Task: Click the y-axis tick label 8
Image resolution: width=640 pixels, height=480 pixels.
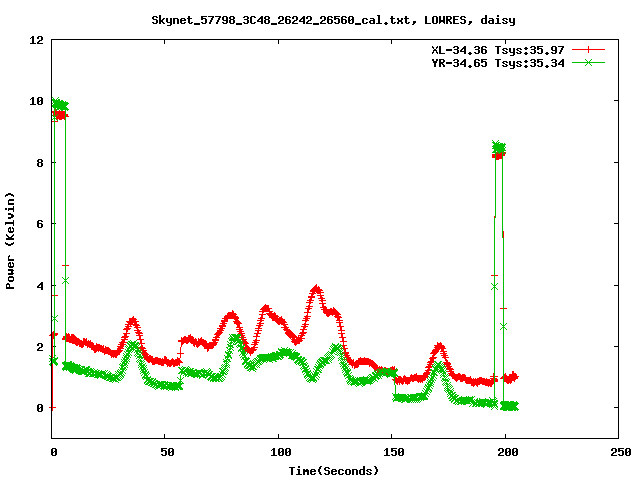Action: pyautogui.click(x=40, y=162)
